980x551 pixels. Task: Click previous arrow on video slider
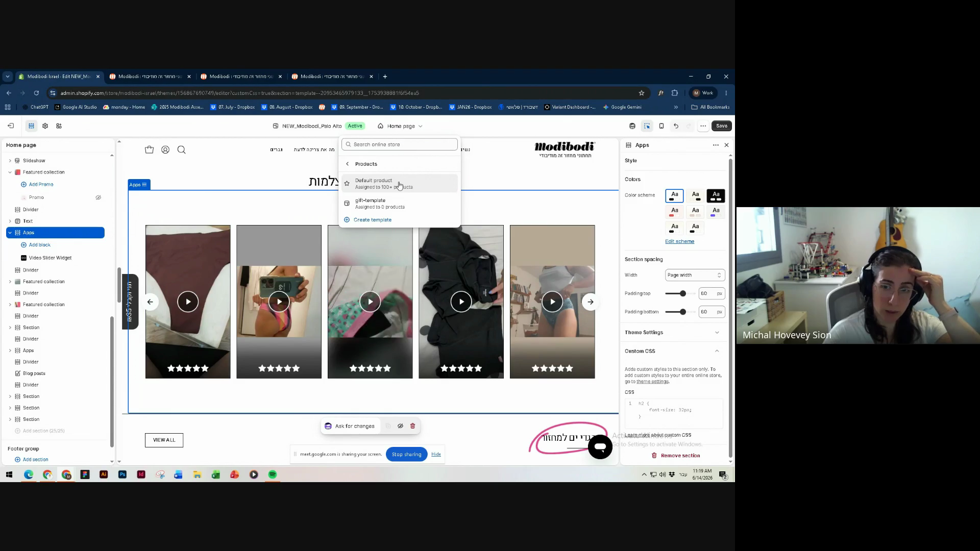pyautogui.click(x=150, y=302)
